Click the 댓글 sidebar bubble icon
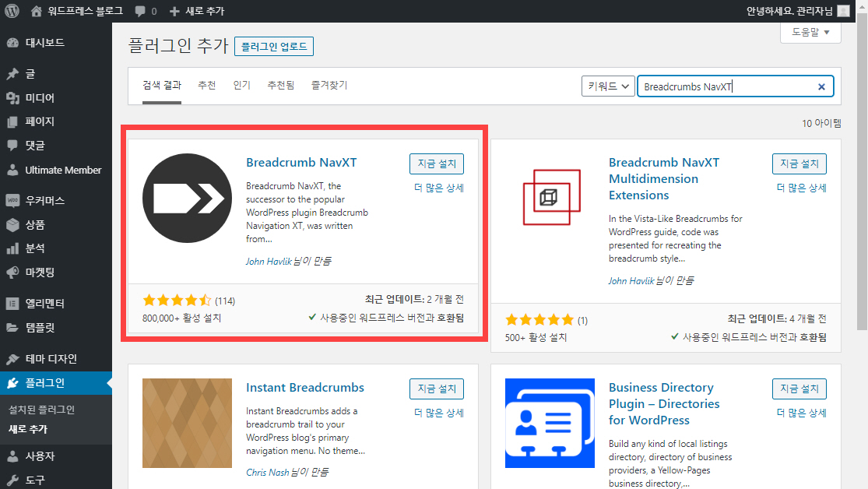Image resolution: width=868 pixels, height=489 pixels. 12,146
